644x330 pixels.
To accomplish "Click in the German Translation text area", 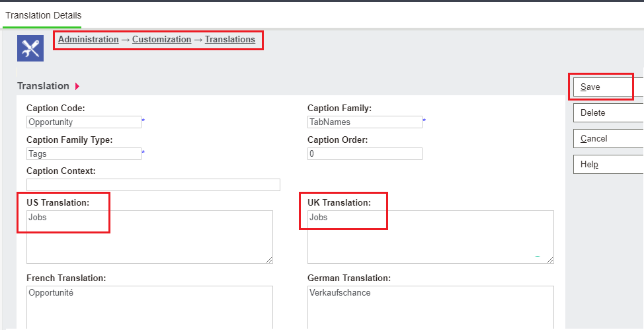I will point(430,308).
